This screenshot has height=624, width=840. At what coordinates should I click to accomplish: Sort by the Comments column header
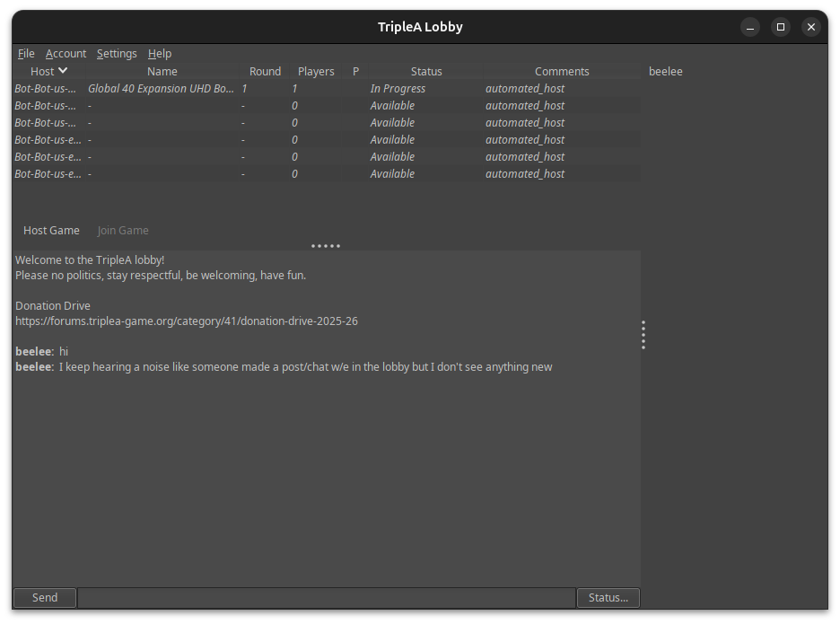(x=562, y=71)
